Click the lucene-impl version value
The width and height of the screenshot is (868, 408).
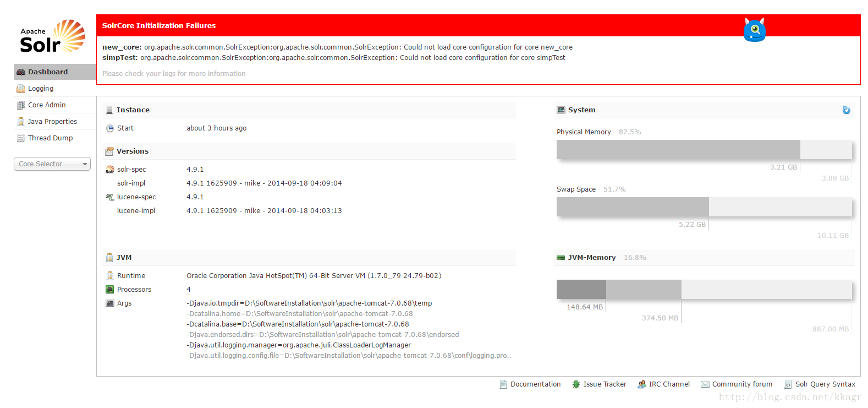coord(264,211)
